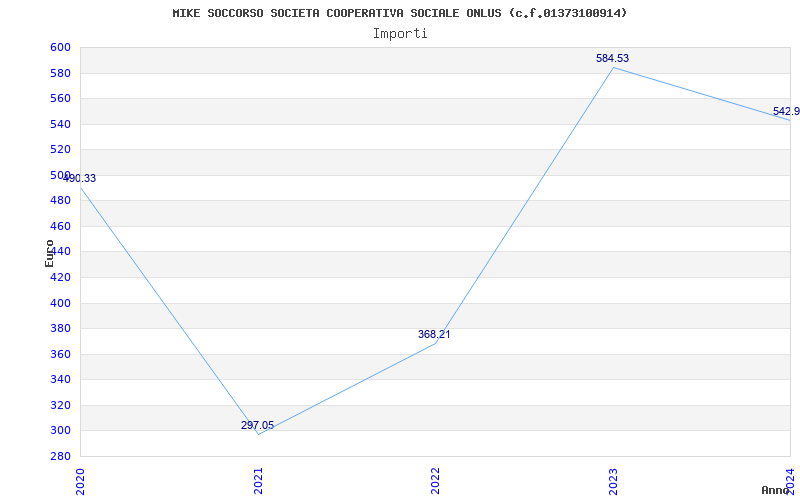Click the 2023 x-axis label
800x500 pixels.
613,481
